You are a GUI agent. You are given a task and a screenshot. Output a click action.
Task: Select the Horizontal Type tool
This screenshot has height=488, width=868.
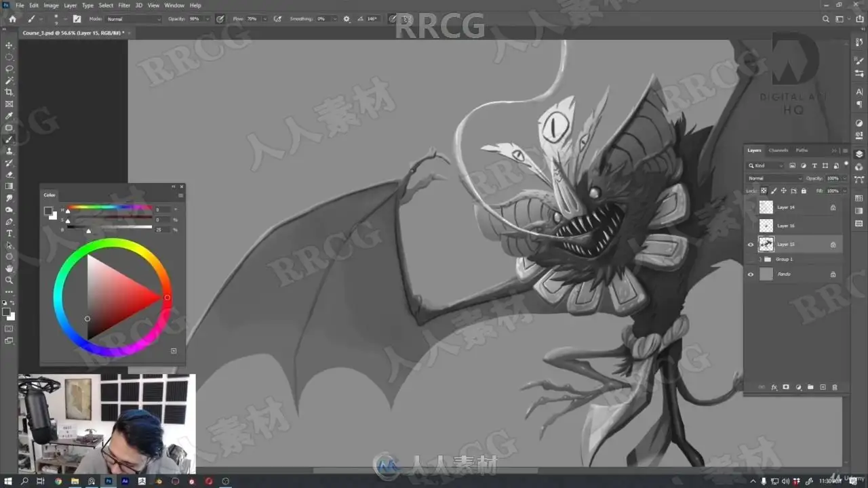click(x=9, y=233)
